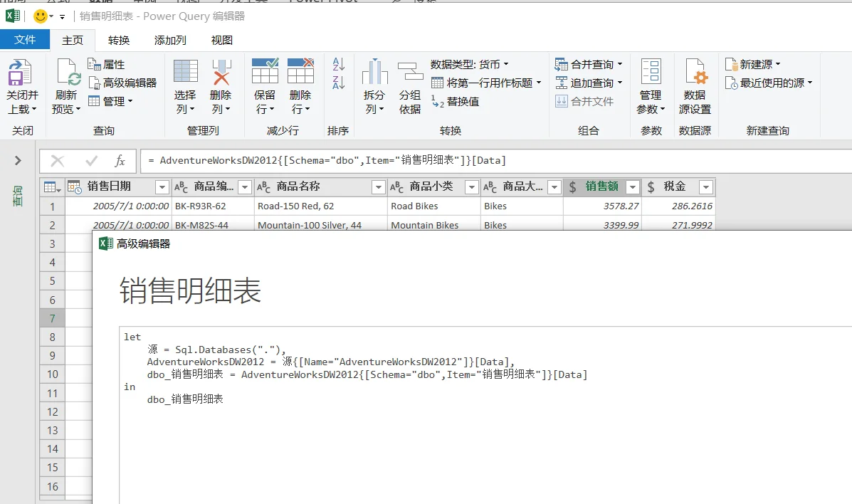
Task: Open filter dropdown for 销售额 column
Action: tap(633, 187)
